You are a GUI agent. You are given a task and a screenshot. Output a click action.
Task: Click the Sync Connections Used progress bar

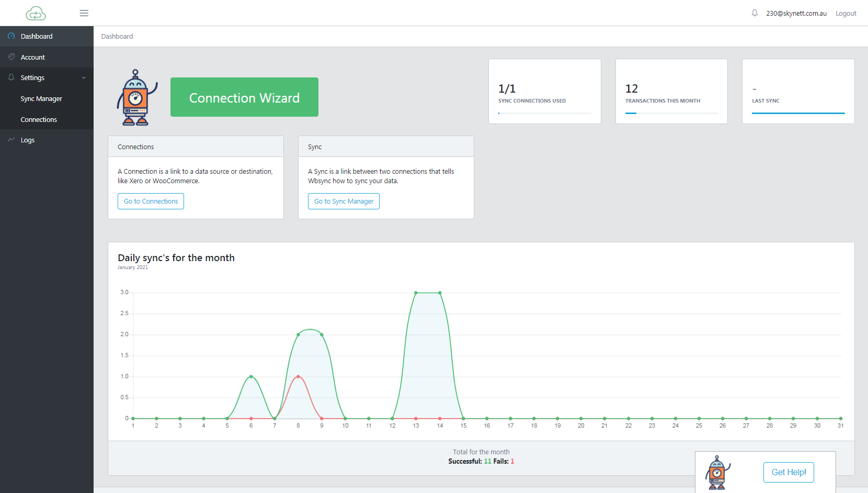(545, 113)
